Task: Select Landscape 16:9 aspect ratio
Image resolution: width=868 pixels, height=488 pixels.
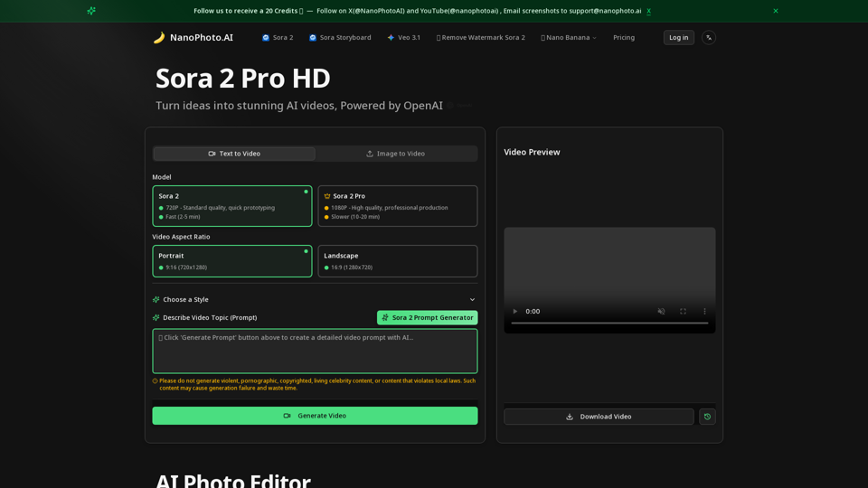Action: coord(398,261)
